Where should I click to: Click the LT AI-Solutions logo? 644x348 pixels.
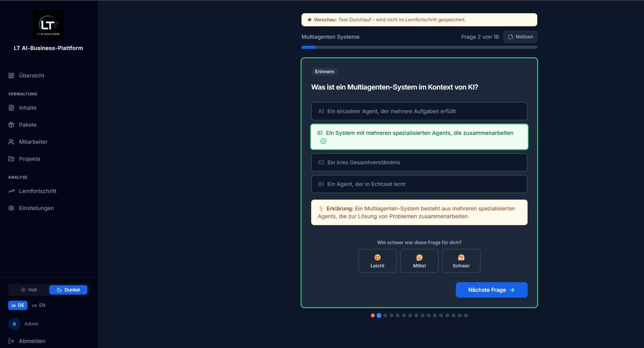coord(48,26)
